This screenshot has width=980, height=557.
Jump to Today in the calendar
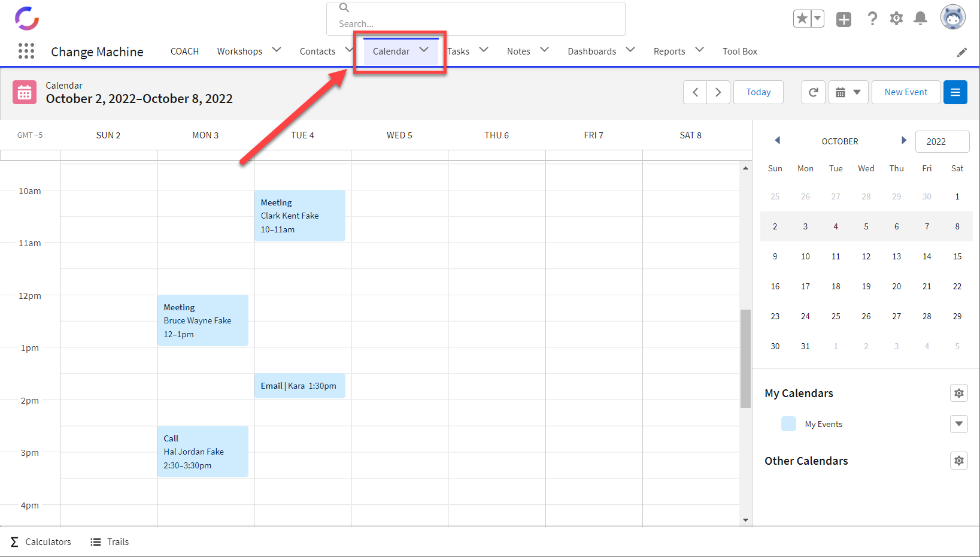[758, 92]
